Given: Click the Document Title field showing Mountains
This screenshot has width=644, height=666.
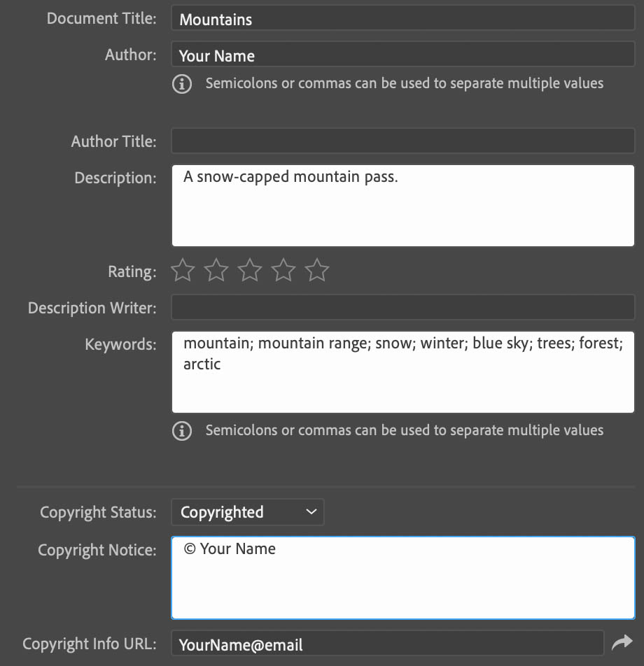Looking at the screenshot, I should click(402, 19).
